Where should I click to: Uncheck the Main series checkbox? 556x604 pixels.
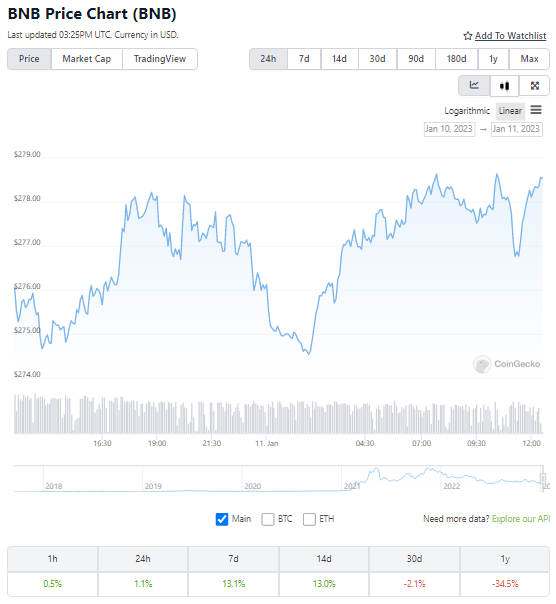222,519
